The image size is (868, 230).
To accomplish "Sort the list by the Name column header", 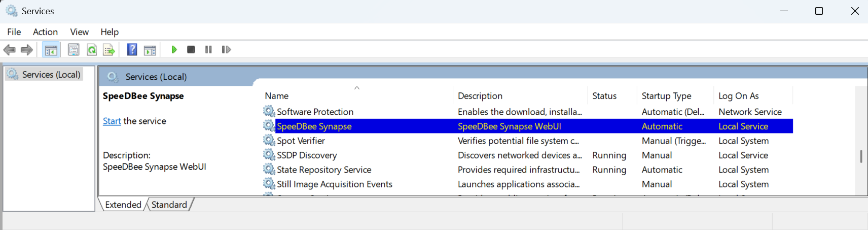I will click(277, 96).
